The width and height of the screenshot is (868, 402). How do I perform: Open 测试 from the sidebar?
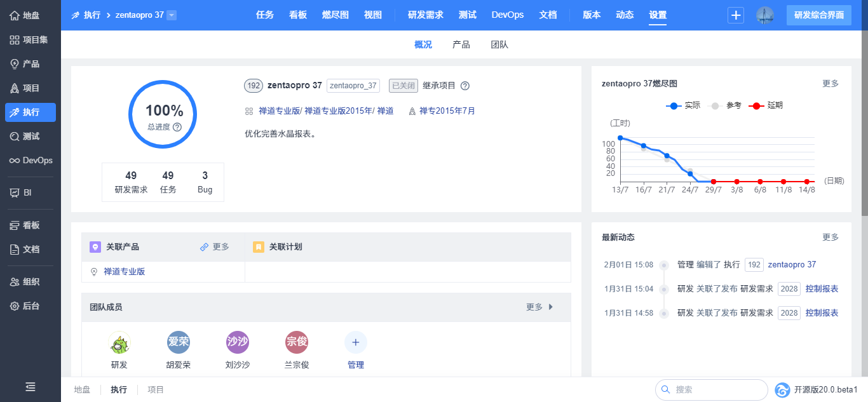click(x=31, y=136)
